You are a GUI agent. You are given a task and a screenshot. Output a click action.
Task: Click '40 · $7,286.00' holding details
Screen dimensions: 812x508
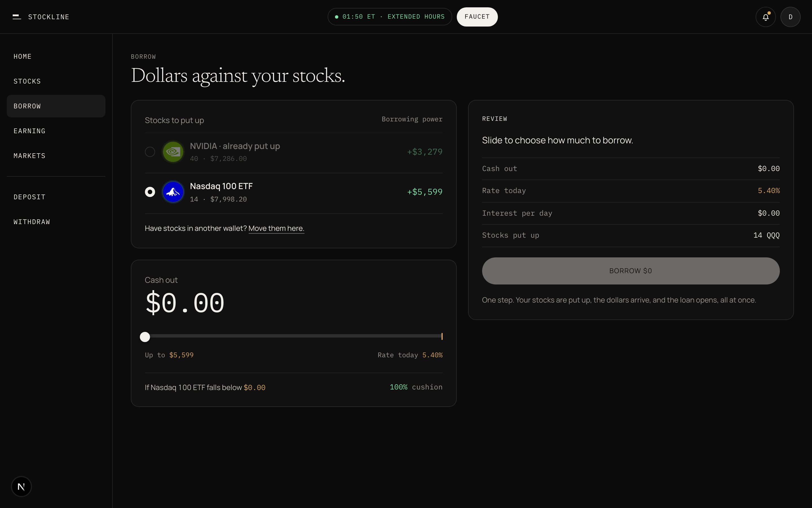(219, 159)
